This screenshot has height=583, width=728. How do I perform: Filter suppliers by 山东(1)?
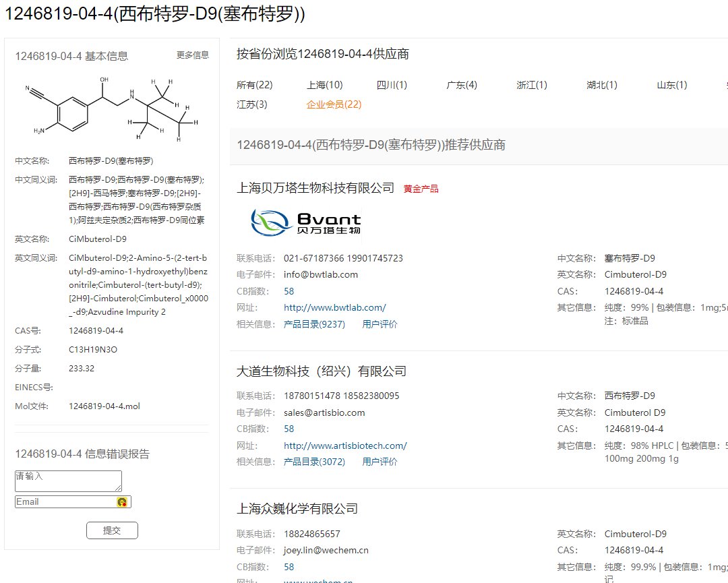672,85
